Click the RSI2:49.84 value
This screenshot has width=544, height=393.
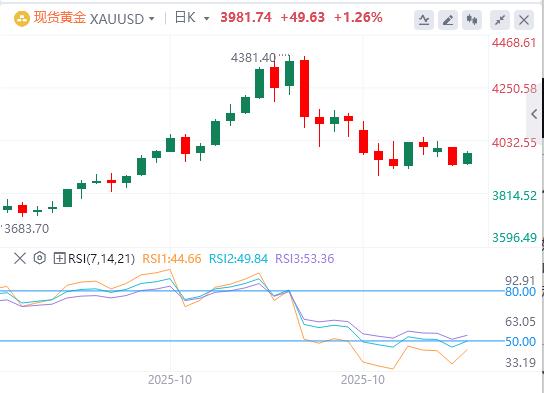coord(238,259)
